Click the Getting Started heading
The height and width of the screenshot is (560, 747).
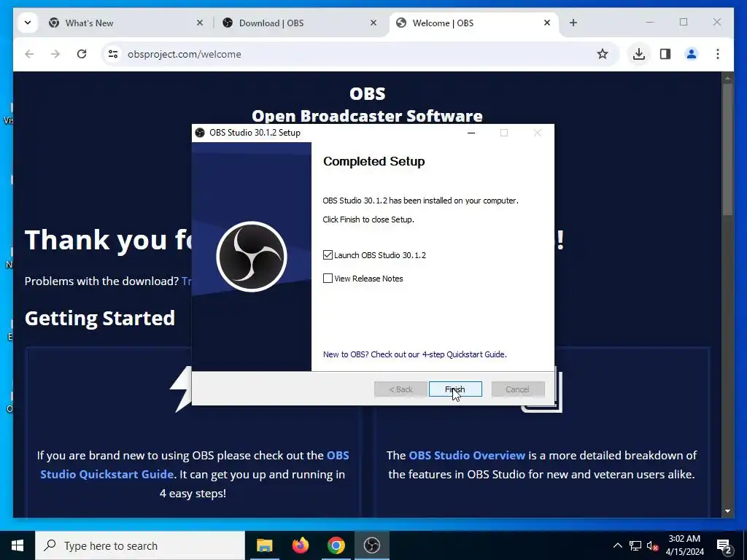[x=100, y=318]
